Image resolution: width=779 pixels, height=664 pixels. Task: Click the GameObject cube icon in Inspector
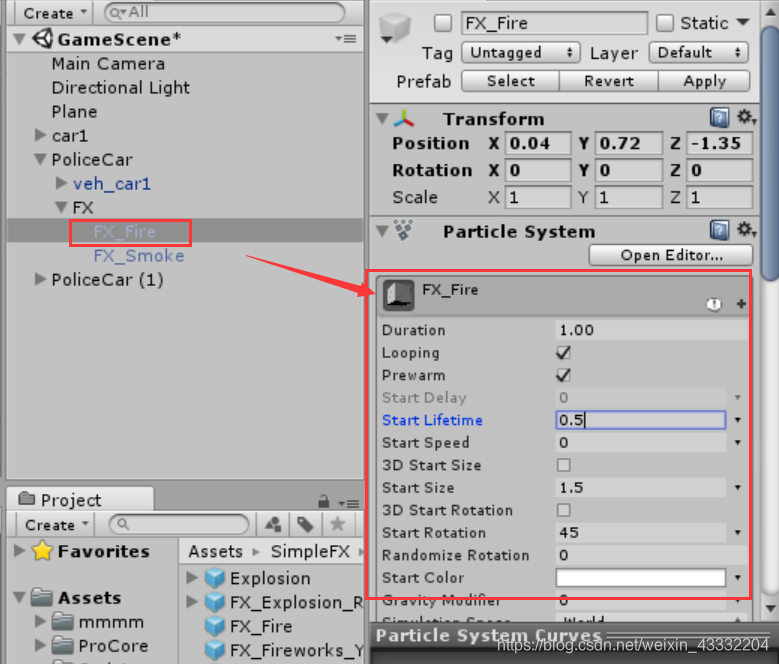pyautogui.click(x=395, y=28)
